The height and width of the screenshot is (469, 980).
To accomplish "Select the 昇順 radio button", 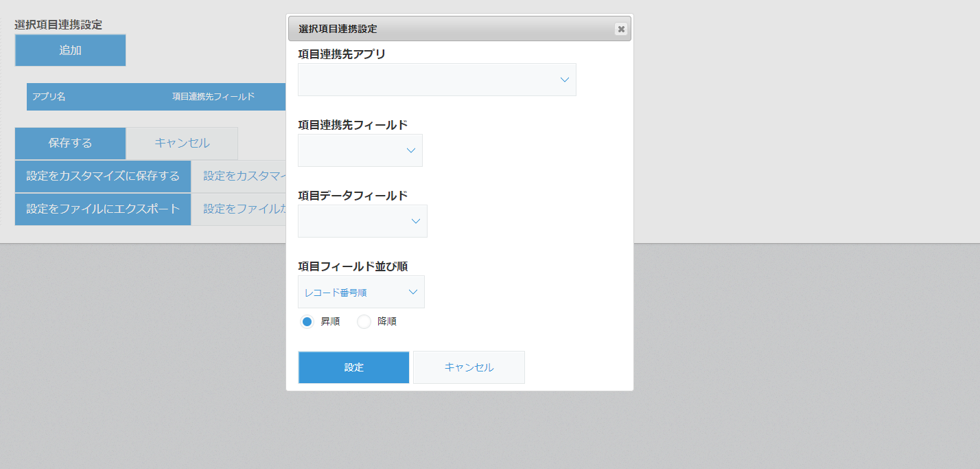I will (x=307, y=321).
